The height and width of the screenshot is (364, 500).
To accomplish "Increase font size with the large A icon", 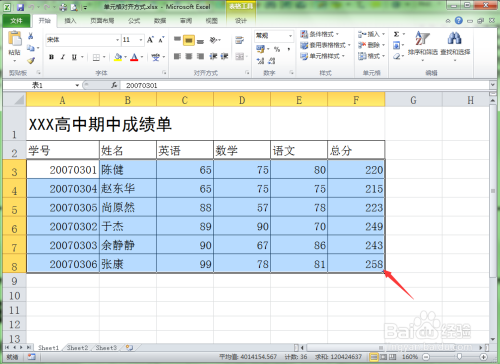I will (x=150, y=40).
